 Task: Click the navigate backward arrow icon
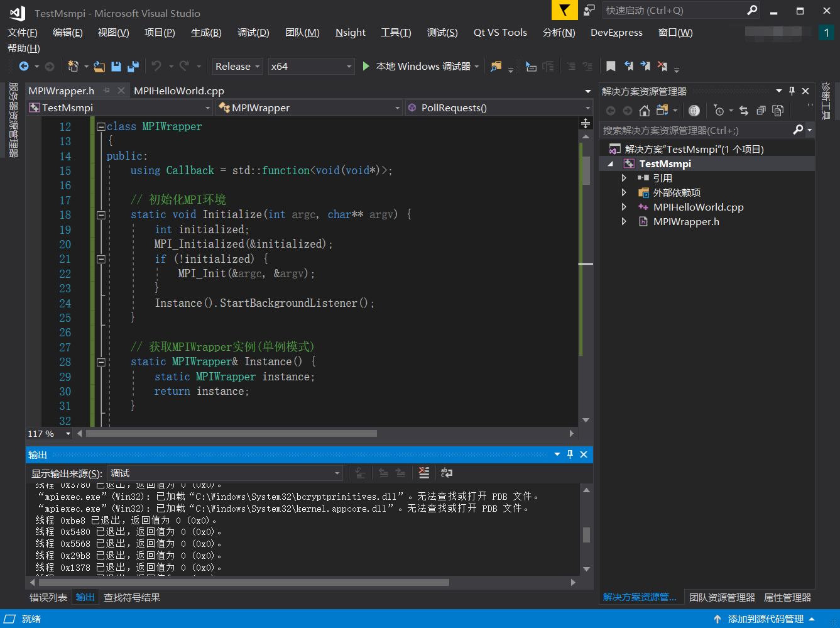(25, 66)
